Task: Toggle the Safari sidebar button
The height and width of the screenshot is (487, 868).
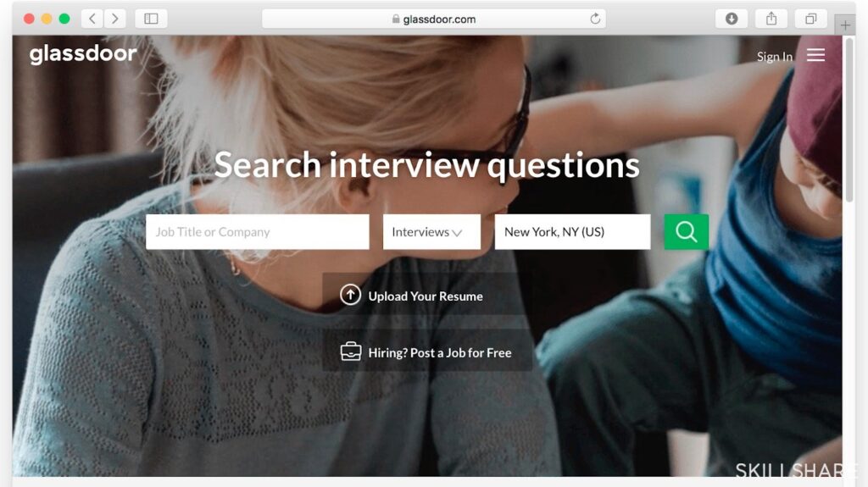Action: (151, 19)
